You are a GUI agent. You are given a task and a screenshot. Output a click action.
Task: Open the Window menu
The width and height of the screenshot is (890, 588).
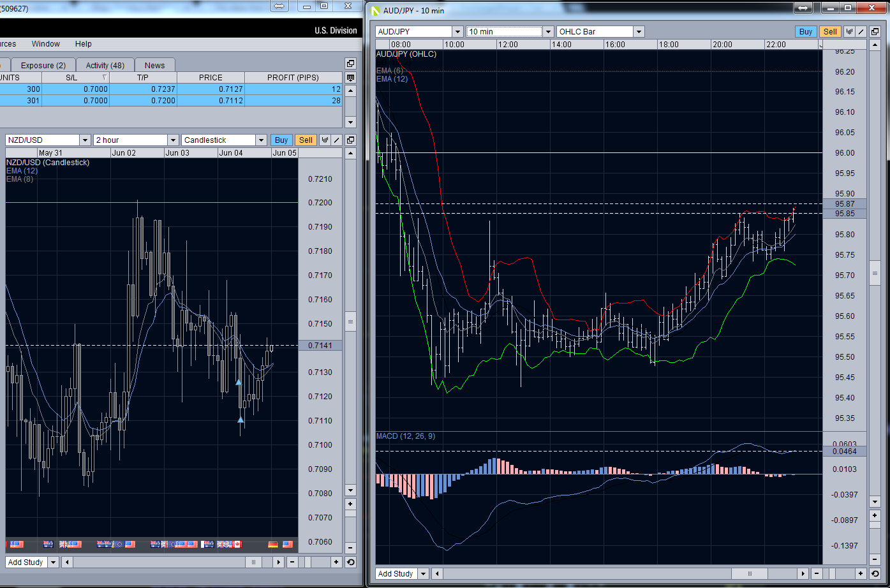(x=46, y=44)
